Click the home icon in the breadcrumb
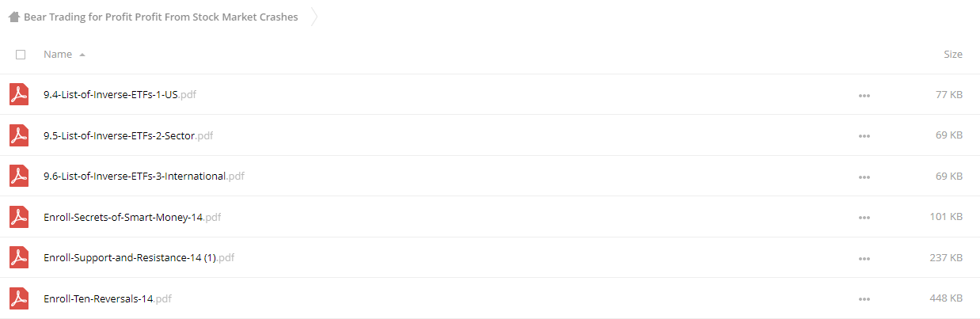 point(13,17)
